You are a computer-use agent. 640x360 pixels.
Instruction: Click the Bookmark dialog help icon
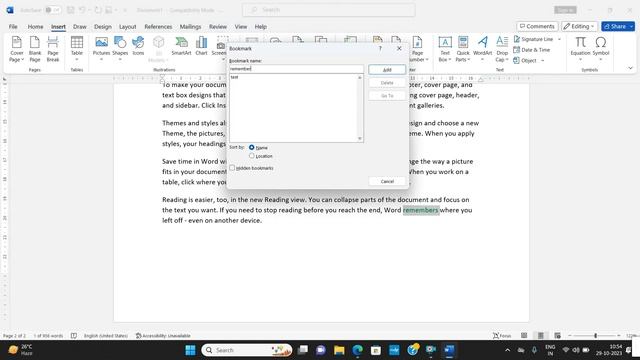pyautogui.click(x=380, y=48)
